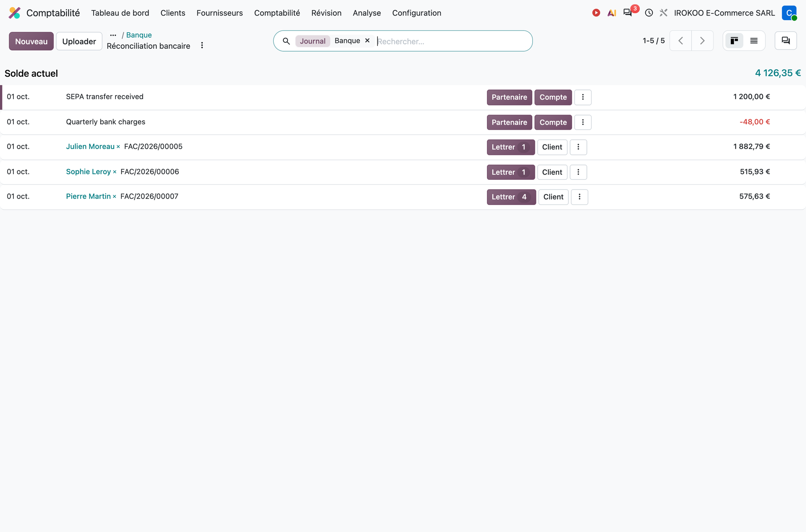Click the search magnifier icon
806x532 pixels.
286,41
